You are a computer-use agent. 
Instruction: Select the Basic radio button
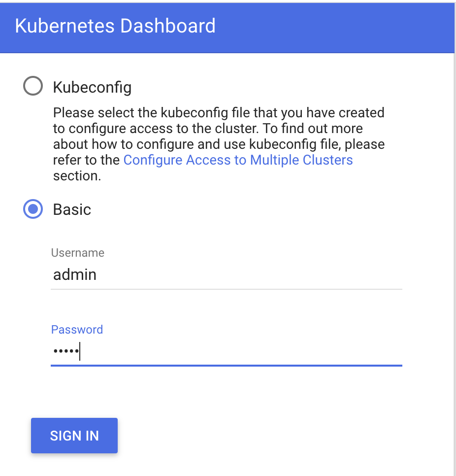point(33,209)
